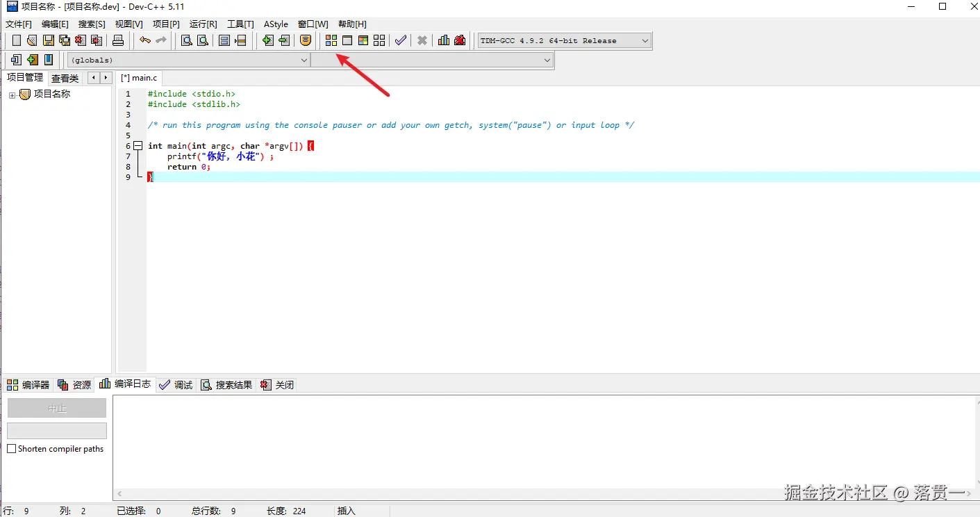The height and width of the screenshot is (517, 980).
Task: Click the 关闭 bottom panel tab
Action: [276, 384]
